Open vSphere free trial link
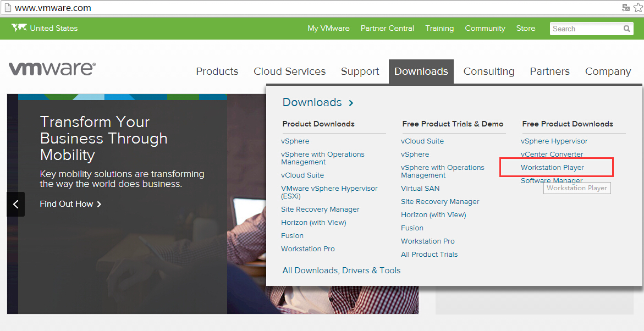The width and height of the screenshot is (644, 331). (x=415, y=155)
